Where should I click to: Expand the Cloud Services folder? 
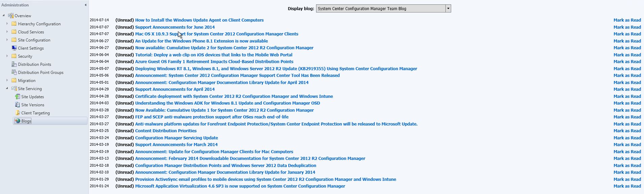(7, 32)
